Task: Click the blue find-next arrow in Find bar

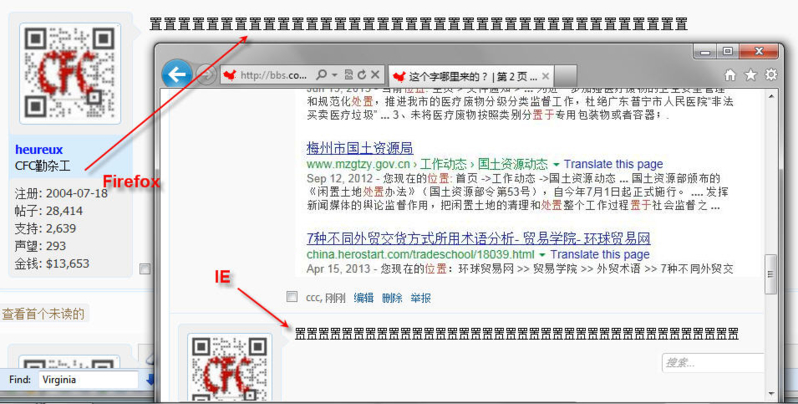Action: [x=150, y=380]
